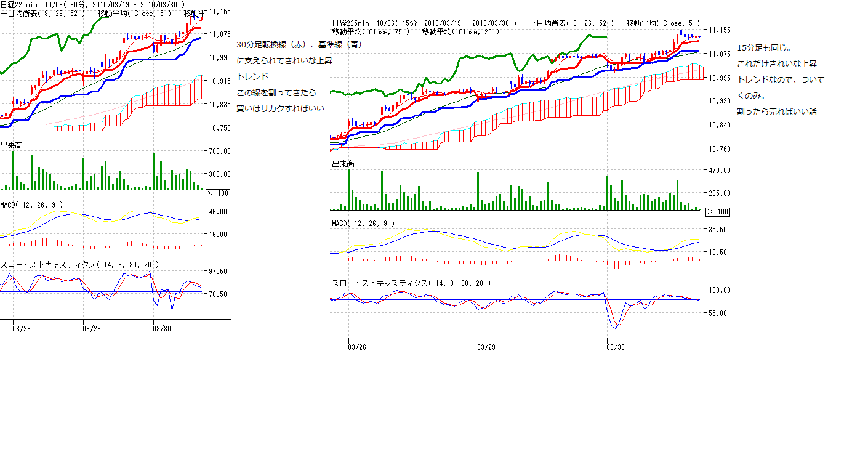This screenshot has height=473, width=868.
Task: Click the ×100 volume box on 30-minute chart
Action: click(219, 193)
